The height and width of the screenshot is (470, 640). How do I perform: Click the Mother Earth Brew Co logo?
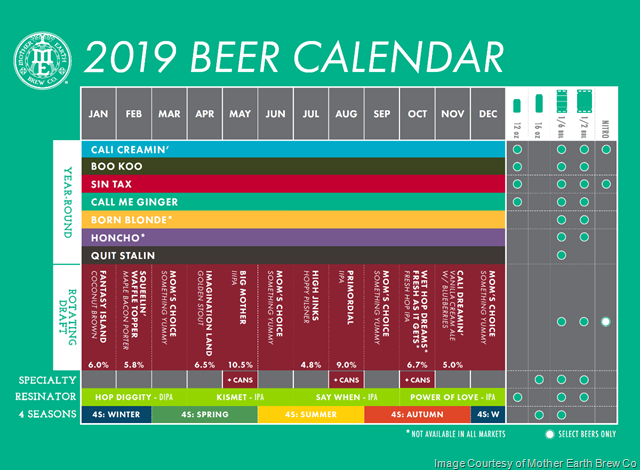click(x=42, y=60)
